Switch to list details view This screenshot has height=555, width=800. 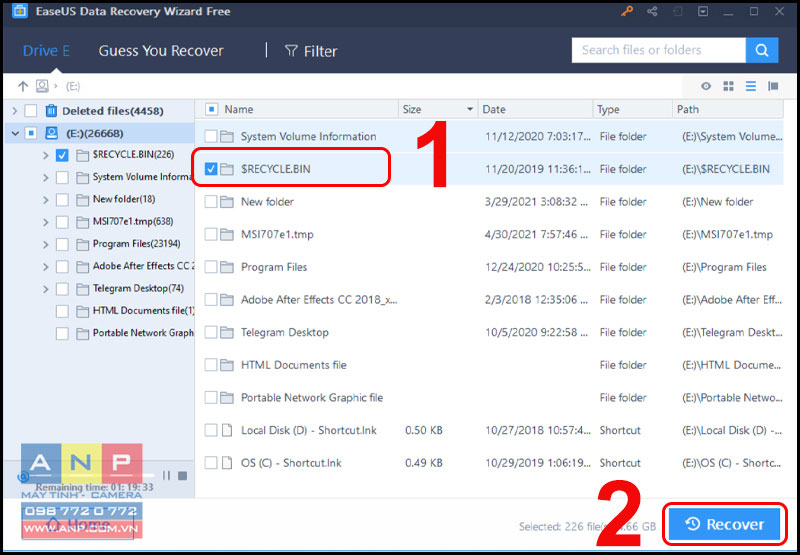point(751,86)
